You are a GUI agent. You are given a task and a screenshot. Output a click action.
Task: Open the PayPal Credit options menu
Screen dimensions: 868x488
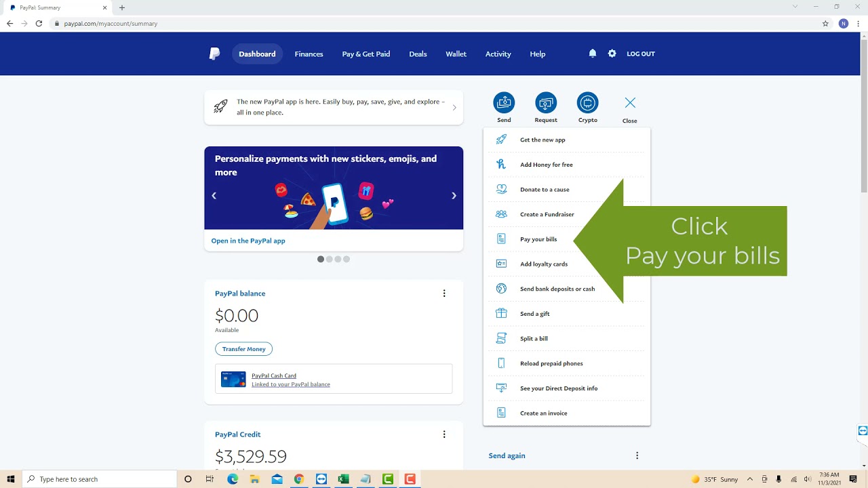(x=444, y=434)
